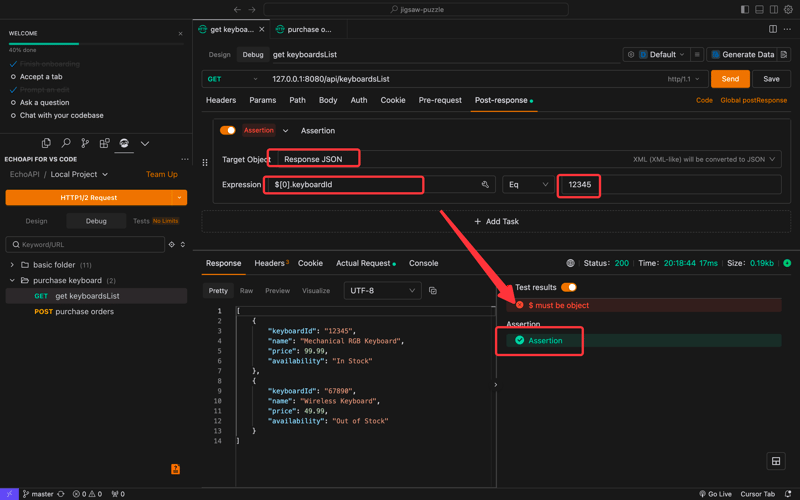
Task: Open the GET method dropdown
Action: (232, 79)
